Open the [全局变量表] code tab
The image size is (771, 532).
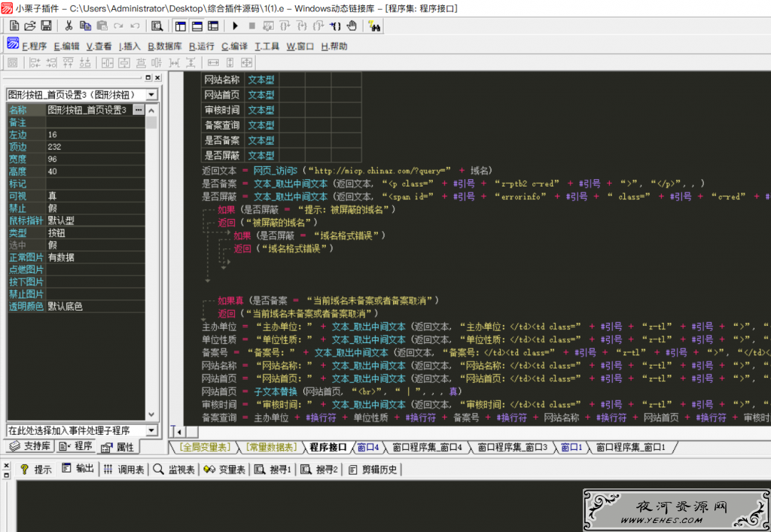pyautogui.click(x=204, y=447)
